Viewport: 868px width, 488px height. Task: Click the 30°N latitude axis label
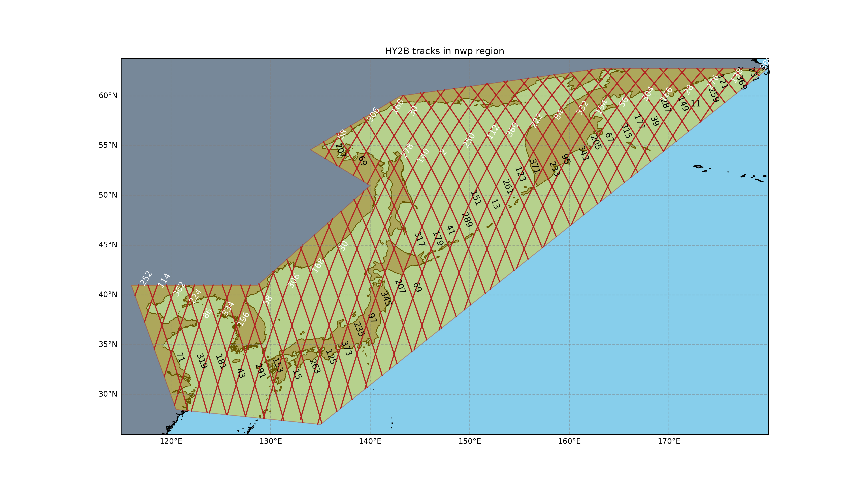[x=108, y=394]
